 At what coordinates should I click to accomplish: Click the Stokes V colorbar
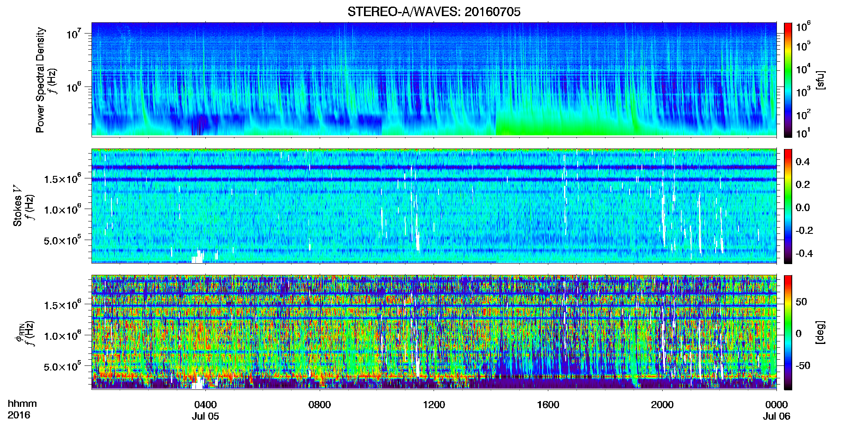(788, 206)
